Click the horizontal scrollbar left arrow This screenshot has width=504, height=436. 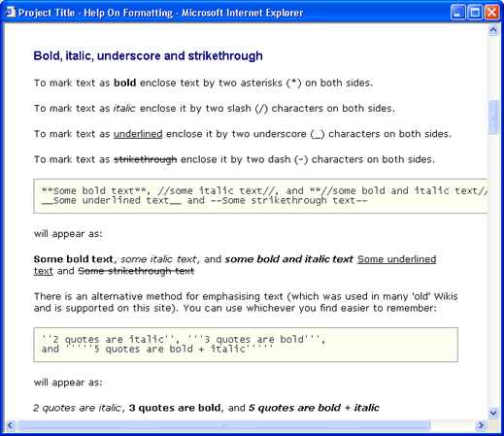pos(10,425)
